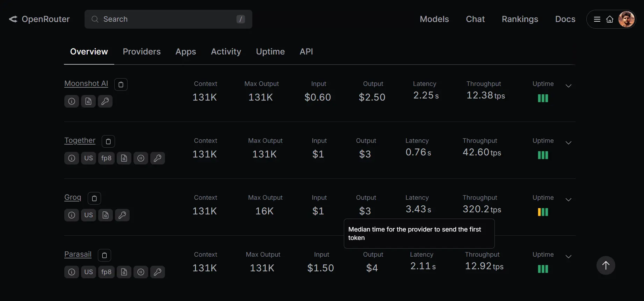
Task: Click the fp8 quantization badge under Together
Action: 106,158
